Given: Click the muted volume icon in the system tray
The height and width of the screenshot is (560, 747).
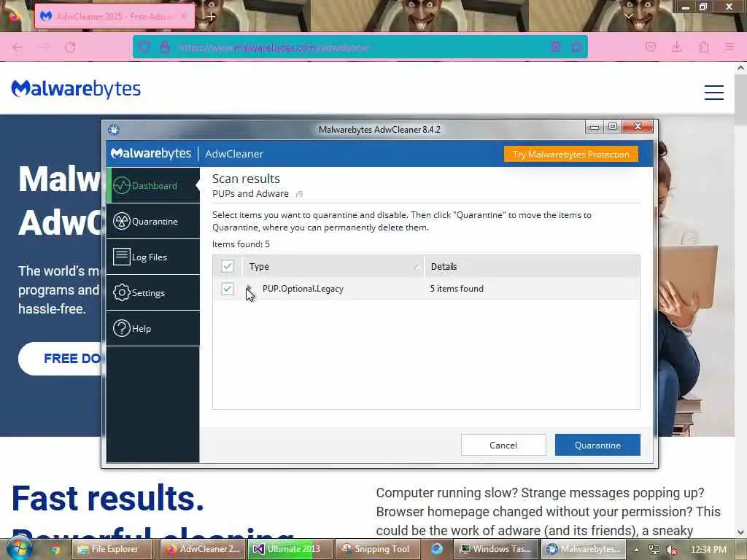Looking at the screenshot, I should [672, 550].
